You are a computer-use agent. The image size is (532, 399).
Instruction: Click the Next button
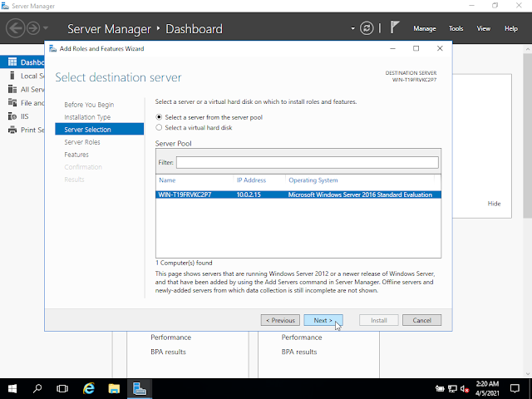[x=323, y=320]
